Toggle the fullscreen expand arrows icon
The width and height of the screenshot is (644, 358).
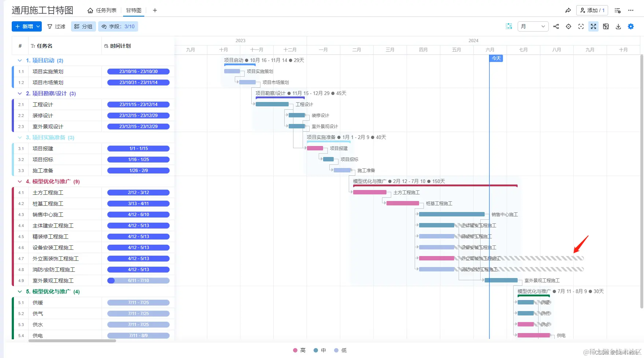(x=593, y=26)
